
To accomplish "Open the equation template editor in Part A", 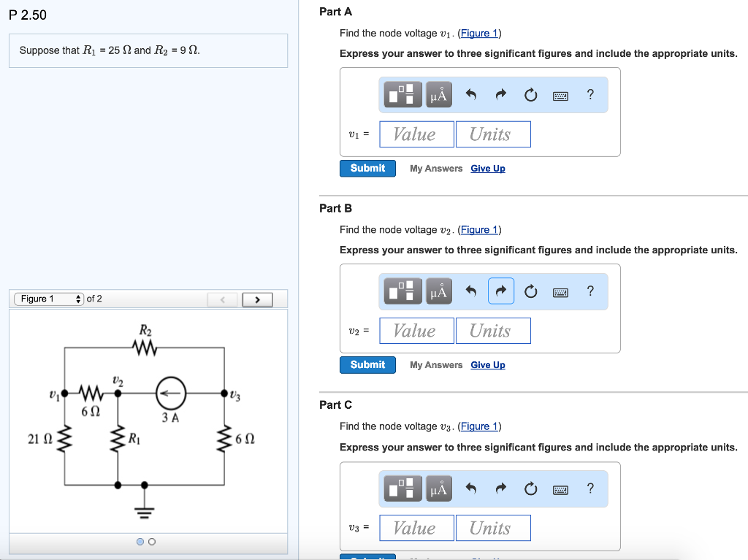I will pyautogui.click(x=401, y=94).
